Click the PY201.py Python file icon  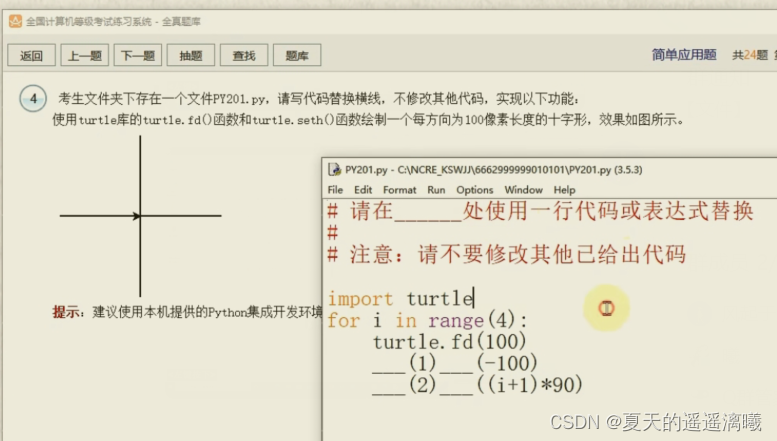334,169
